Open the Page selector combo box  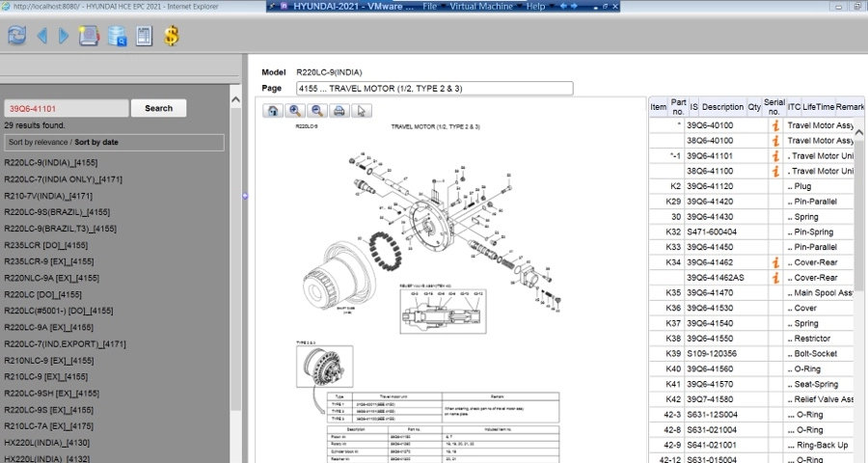[435, 89]
